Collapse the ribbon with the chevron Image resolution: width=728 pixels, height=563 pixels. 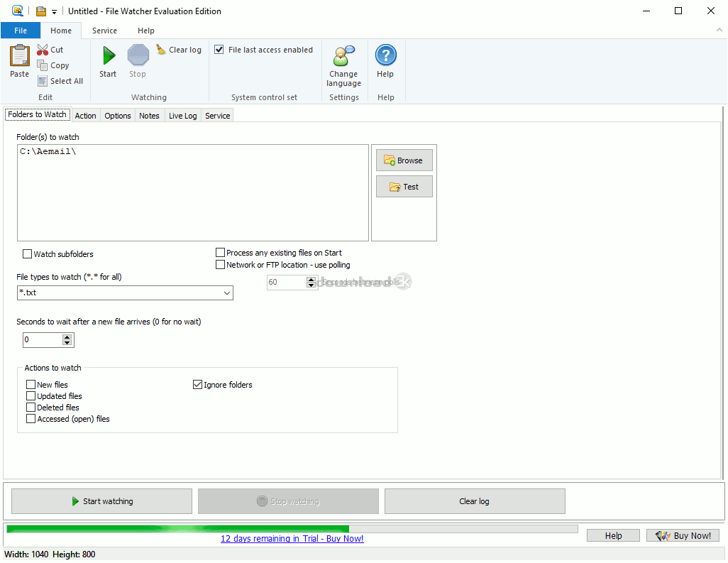(x=719, y=30)
